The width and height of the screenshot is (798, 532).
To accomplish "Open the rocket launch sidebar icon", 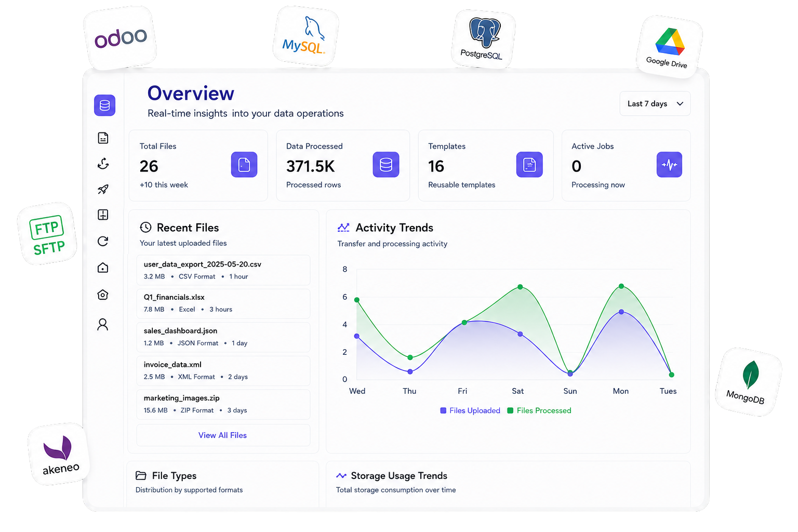I will (103, 189).
